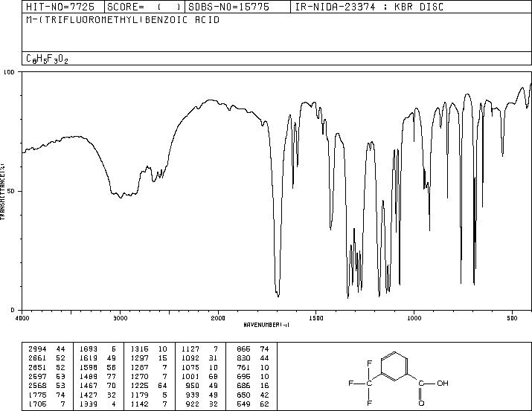Click the 3000 wavenumber axis label
This screenshot has width=532, height=411.
coord(120,318)
